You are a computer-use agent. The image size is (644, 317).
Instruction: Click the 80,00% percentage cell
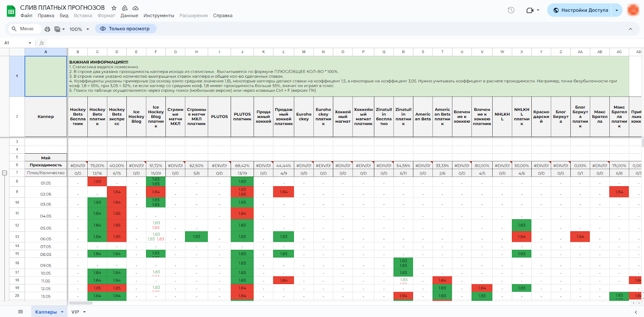(482, 165)
